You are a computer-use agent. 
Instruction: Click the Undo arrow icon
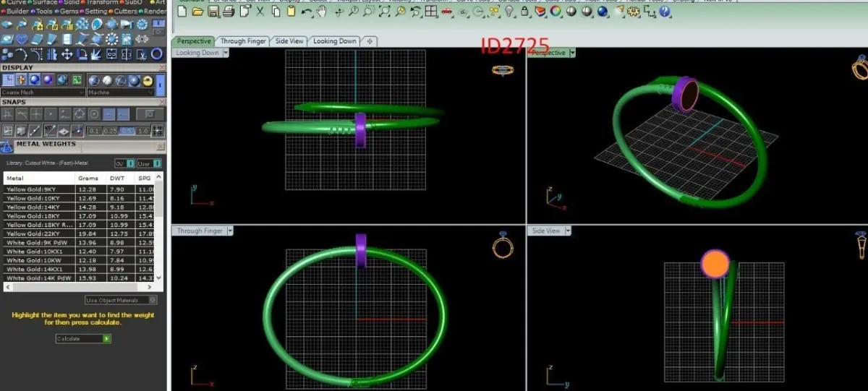point(307,11)
